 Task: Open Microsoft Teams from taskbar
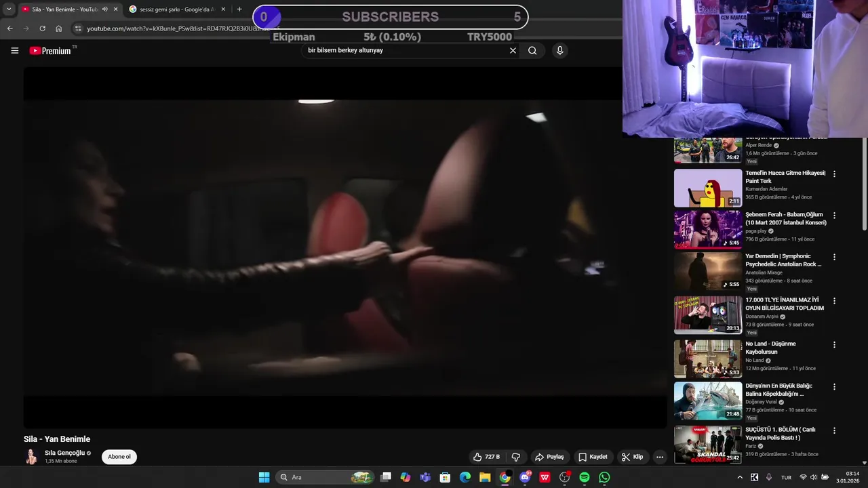pos(425,477)
